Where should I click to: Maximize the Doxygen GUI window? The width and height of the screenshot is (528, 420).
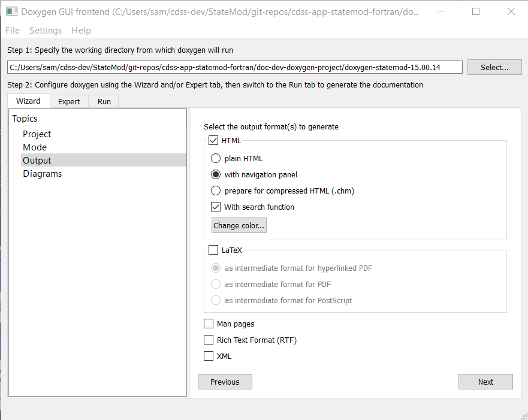point(476,11)
